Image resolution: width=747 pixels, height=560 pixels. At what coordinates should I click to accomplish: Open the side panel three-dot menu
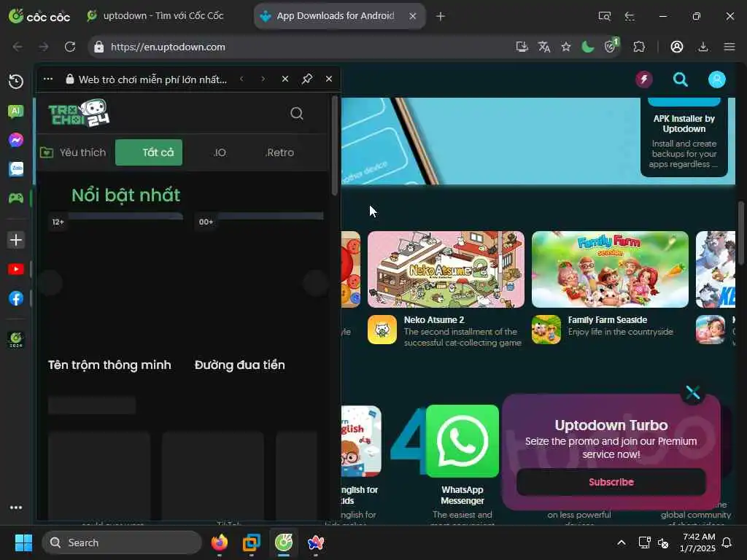tap(47, 79)
